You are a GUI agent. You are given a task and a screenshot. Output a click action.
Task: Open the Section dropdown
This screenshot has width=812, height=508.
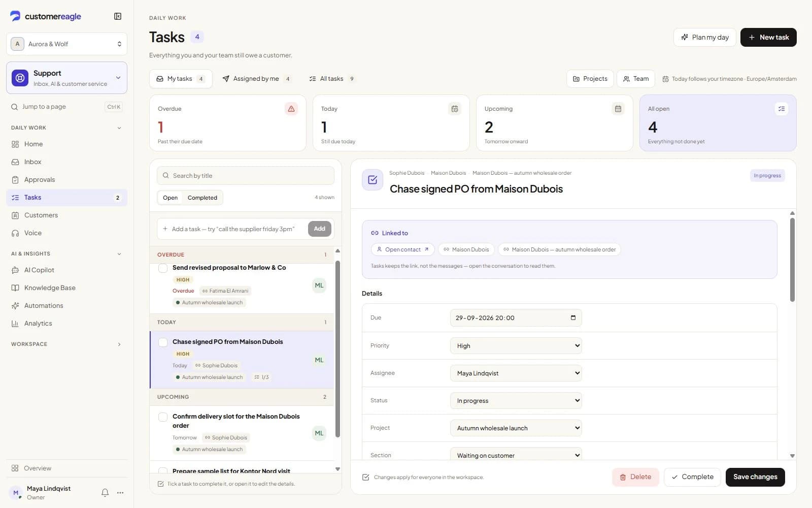[x=516, y=455]
